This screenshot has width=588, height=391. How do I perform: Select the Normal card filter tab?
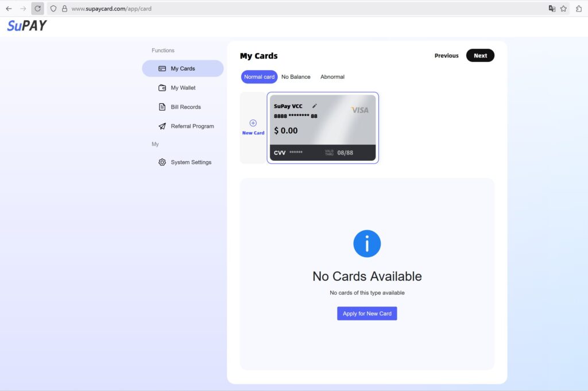tap(259, 76)
